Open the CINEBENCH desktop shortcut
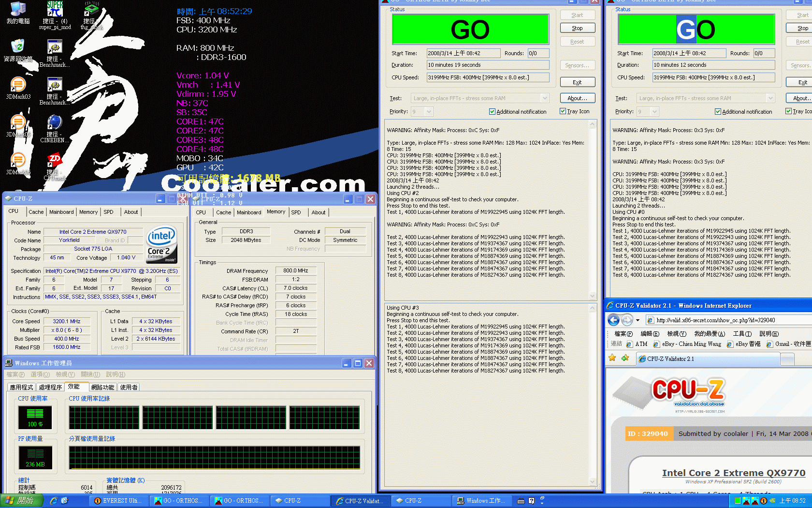The height and width of the screenshot is (508, 812). [x=55, y=129]
